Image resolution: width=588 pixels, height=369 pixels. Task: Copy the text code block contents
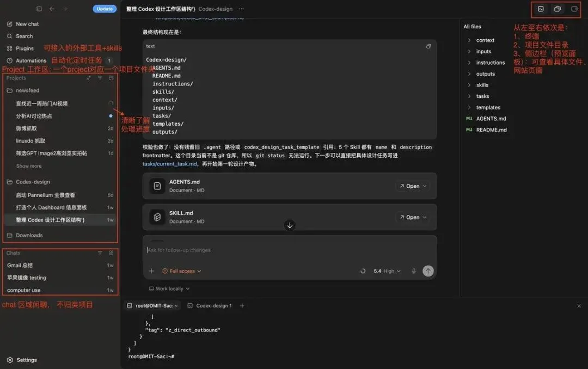click(x=428, y=46)
